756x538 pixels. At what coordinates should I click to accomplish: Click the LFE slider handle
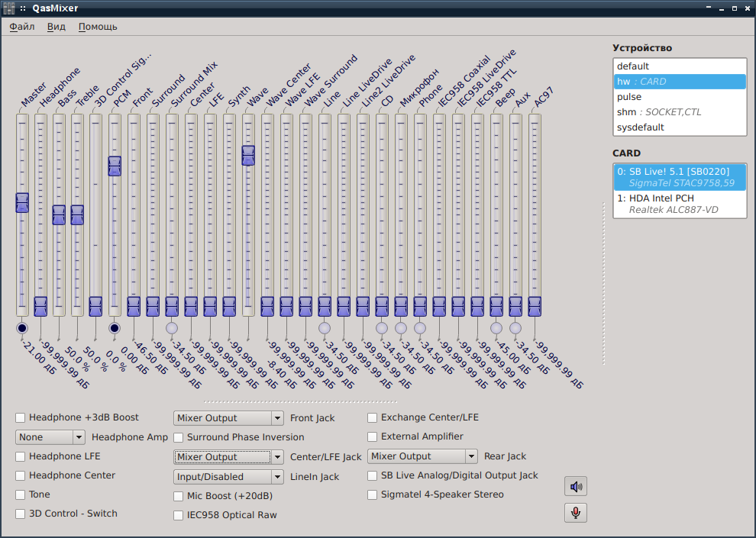[x=210, y=306]
